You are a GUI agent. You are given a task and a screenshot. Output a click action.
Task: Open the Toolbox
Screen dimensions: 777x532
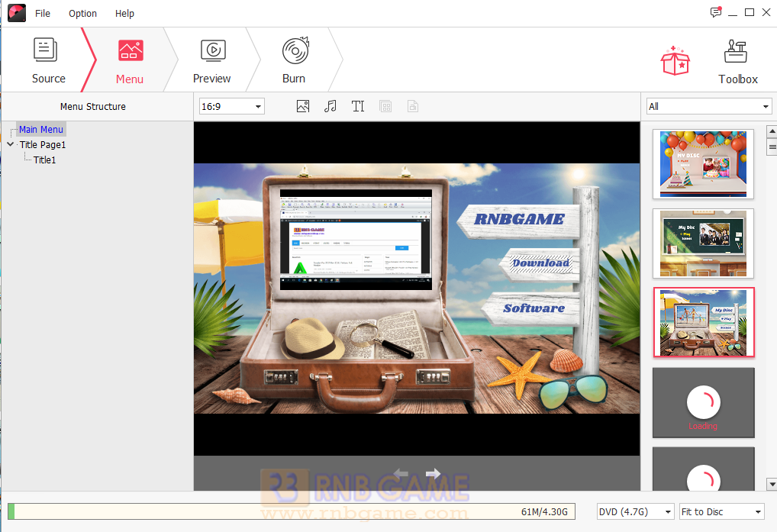pos(737,61)
